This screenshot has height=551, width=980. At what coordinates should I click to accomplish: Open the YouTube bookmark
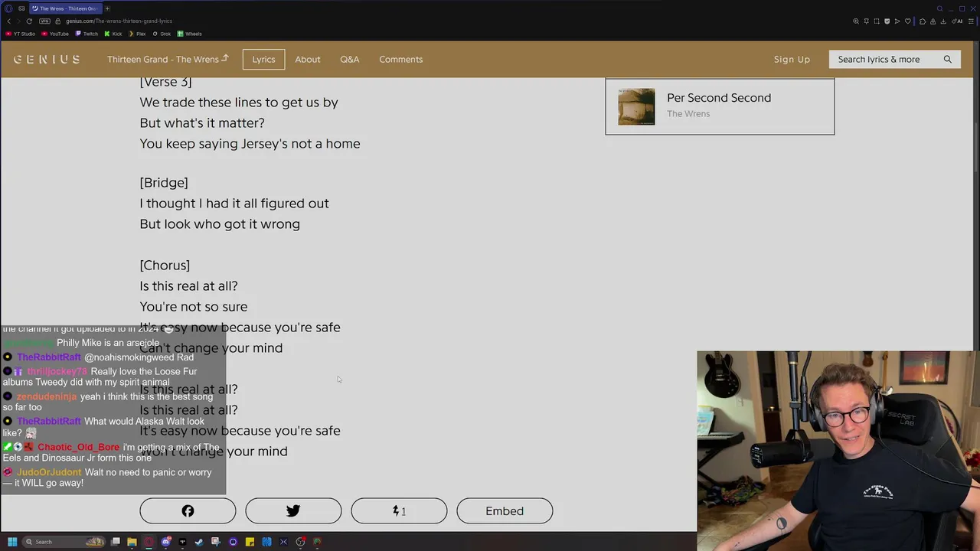click(x=55, y=34)
